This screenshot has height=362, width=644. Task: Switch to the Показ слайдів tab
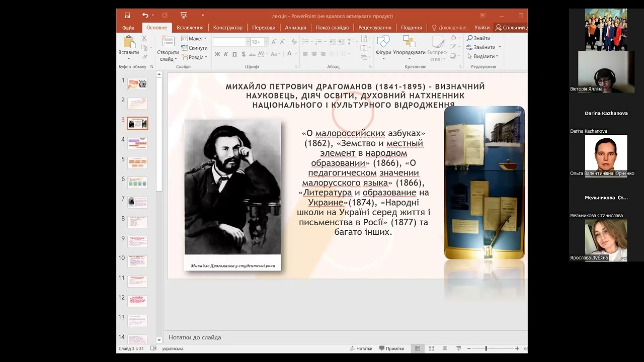coord(332,28)
